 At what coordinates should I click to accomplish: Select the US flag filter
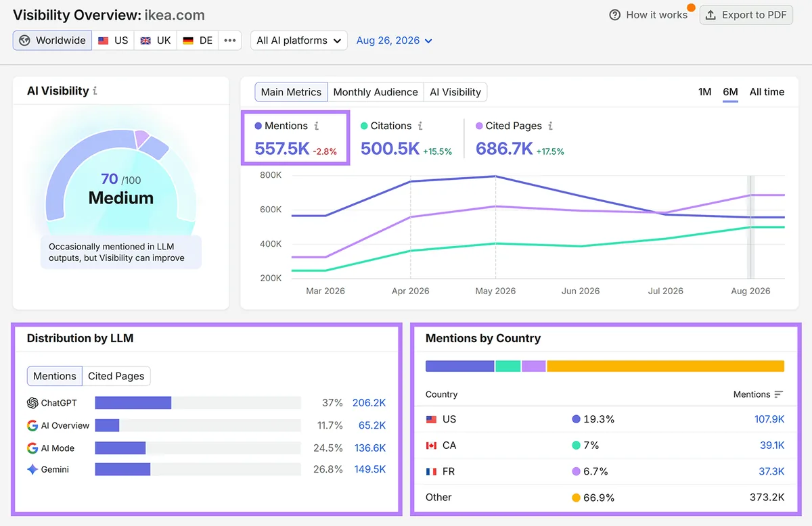113,41
